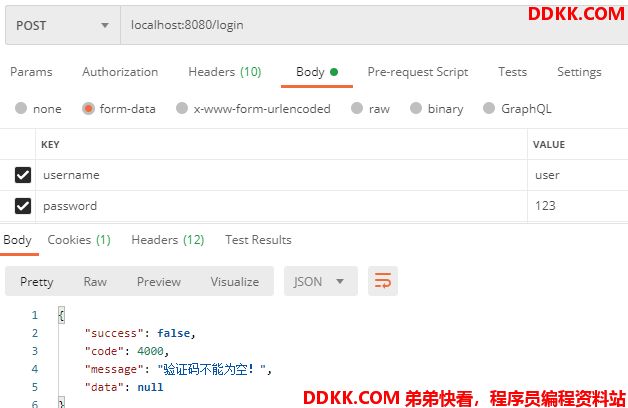Click the username key cell
Image resolution: width=628 pixels, height=408 pixels.
tap(281, 175)
